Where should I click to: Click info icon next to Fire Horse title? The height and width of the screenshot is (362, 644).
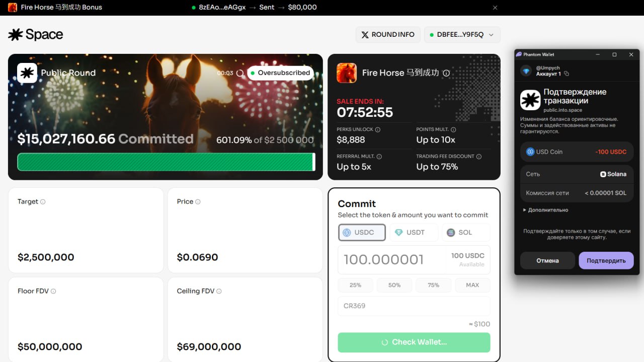point(446,73)
